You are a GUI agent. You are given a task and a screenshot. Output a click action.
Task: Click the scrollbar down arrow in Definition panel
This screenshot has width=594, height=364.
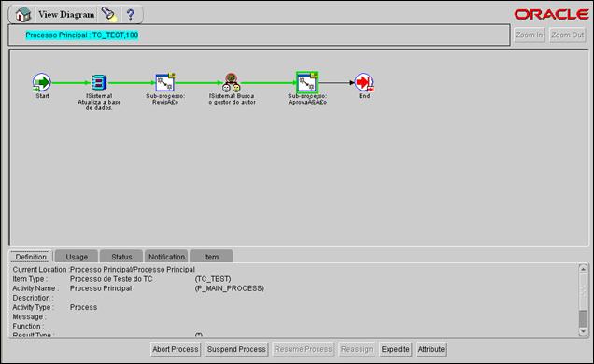(x=583, y=331)
